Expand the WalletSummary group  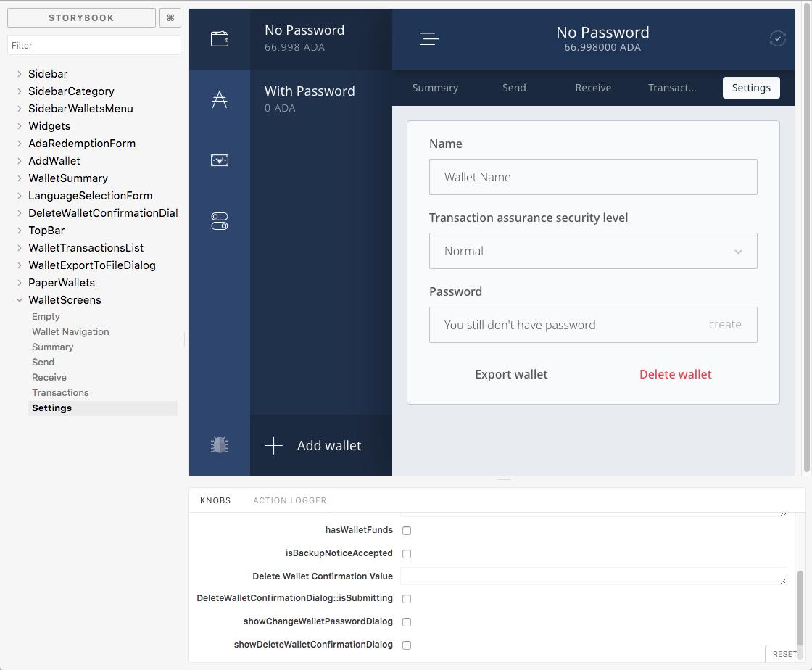coord(68,178)
